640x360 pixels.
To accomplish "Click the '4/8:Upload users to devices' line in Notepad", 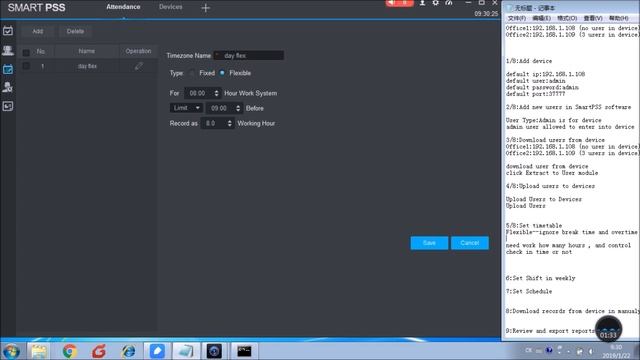I will pyautogui.click(x=550, y=186).
